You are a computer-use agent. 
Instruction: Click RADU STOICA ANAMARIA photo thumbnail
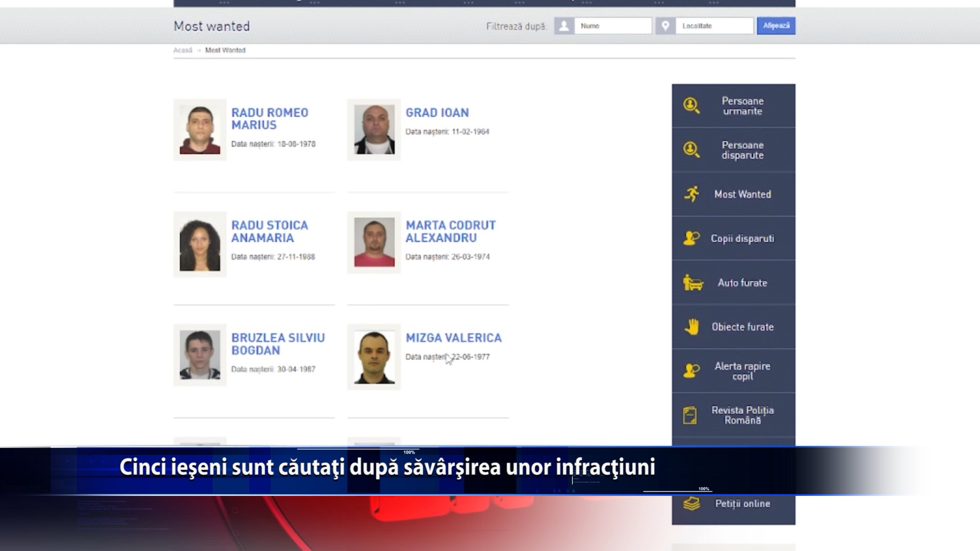tap(200, 244)
